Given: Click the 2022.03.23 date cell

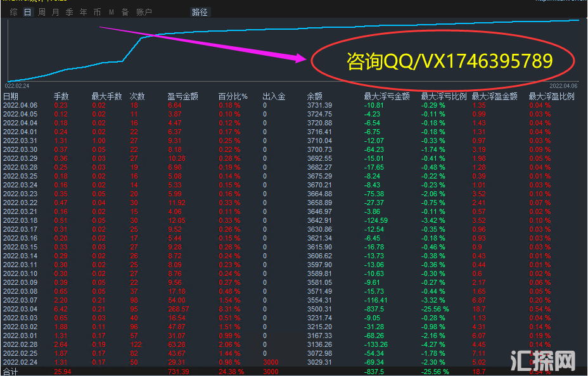Looking at the screenshot, I should tap(20, 194).
